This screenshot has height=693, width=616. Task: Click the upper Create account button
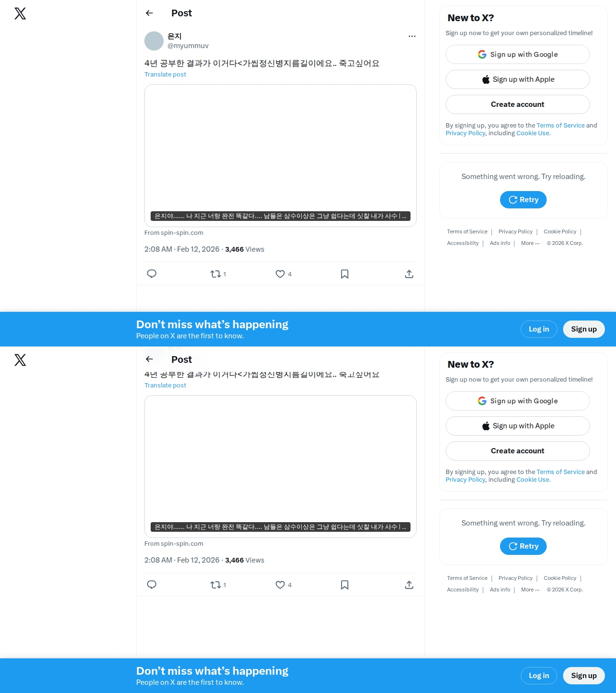[518, 104]
